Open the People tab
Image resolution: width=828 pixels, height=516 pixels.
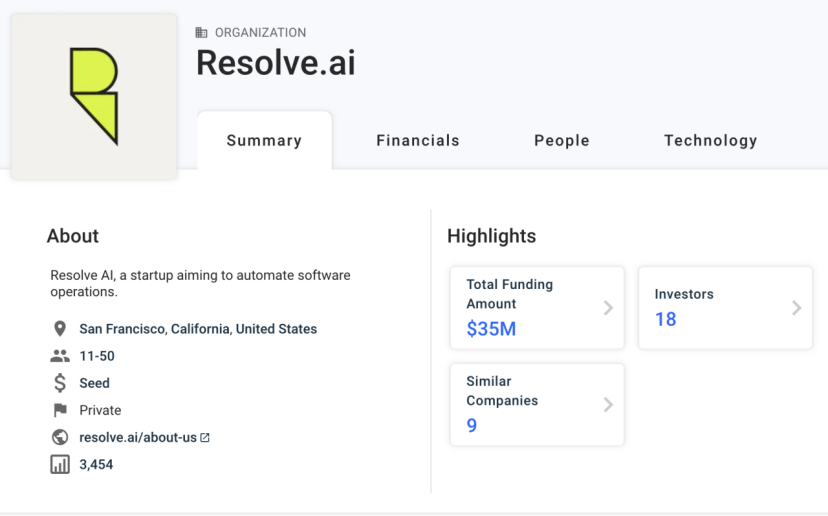pyautogui.click(x=562, y=140)
